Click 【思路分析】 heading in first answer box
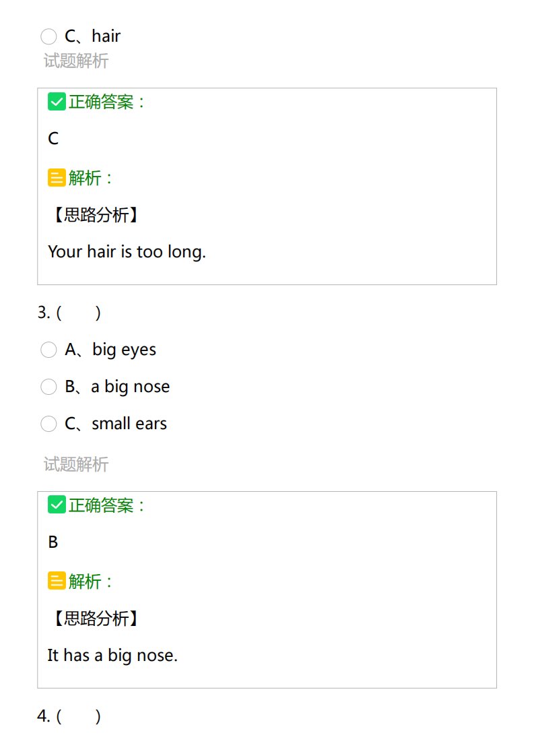This screenshot has height=756, width=534. pos(96,214)
